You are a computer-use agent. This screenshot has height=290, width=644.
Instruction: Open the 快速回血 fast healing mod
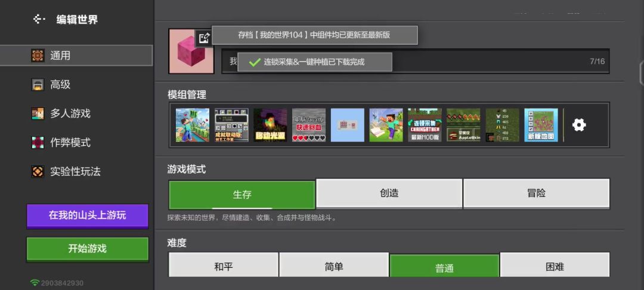(x=309, y=125)
